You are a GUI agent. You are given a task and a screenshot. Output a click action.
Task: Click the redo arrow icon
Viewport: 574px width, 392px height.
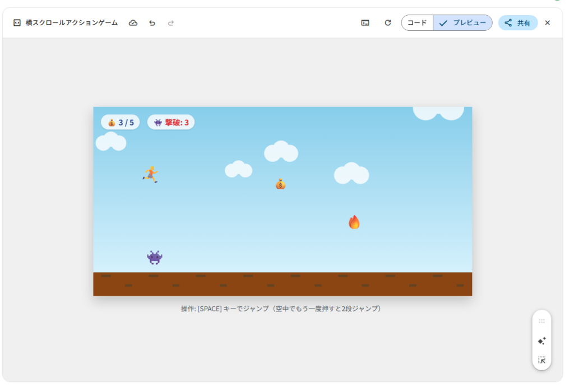(171, 23)
